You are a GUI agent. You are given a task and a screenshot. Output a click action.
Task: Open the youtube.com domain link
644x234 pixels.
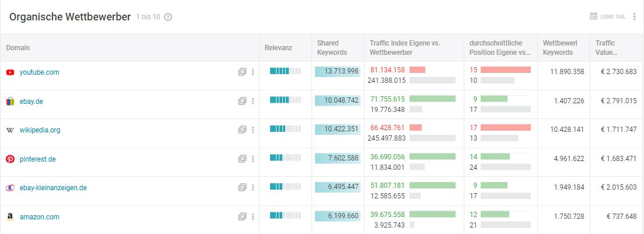40,72
